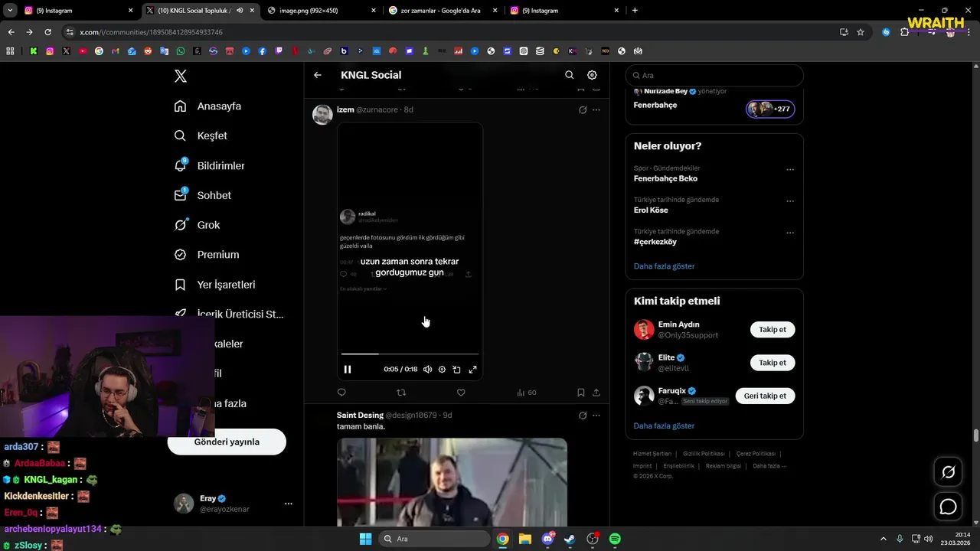Reply to izem's post
Screen dimensions: 980x551
(341, 393)
